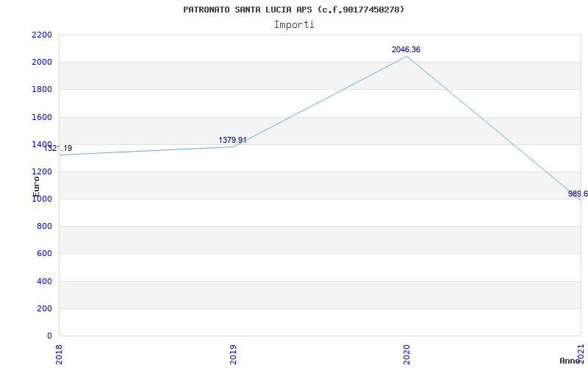Click the 600 y-axis tick label
The height and width of the screenshot is (368, 588).
click(x=45, y=254)
